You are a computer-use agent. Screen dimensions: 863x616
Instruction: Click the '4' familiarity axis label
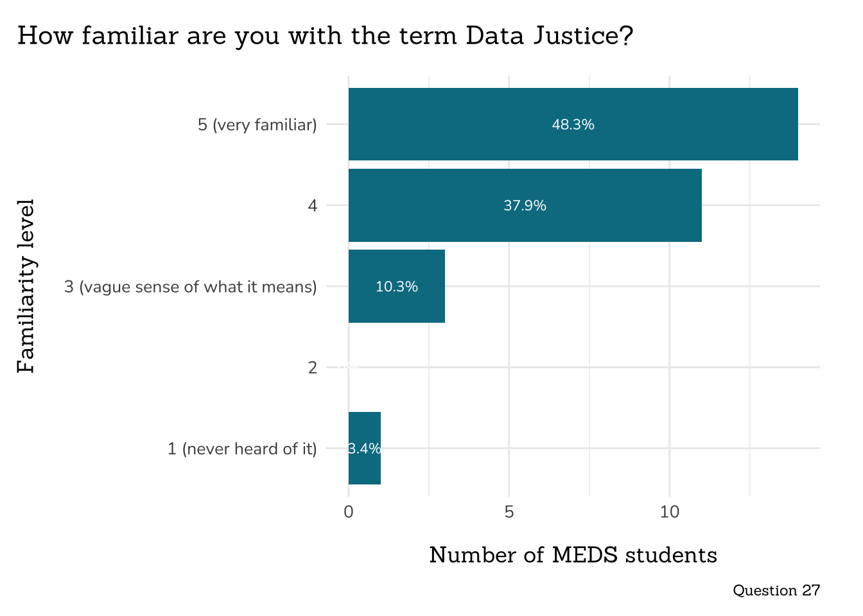(x=312, y=205)
